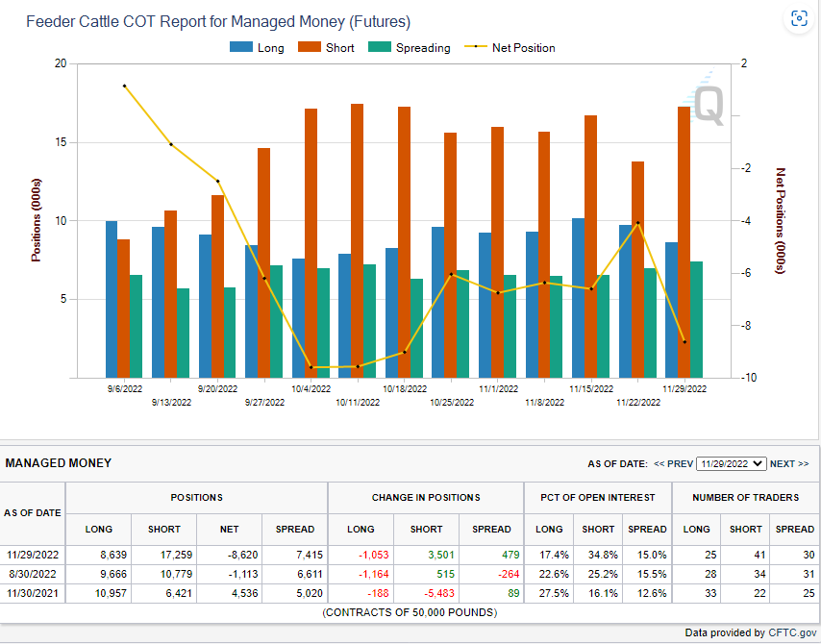Select the 11/29/2022 table row date
The width and height of the screenshot is (821, 644).
(x=33, y=555)
